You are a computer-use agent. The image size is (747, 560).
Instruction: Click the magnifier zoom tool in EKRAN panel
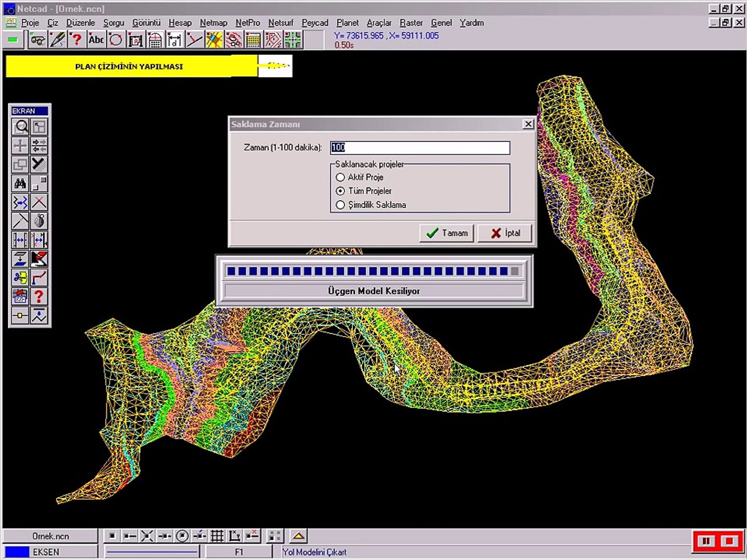21,127
